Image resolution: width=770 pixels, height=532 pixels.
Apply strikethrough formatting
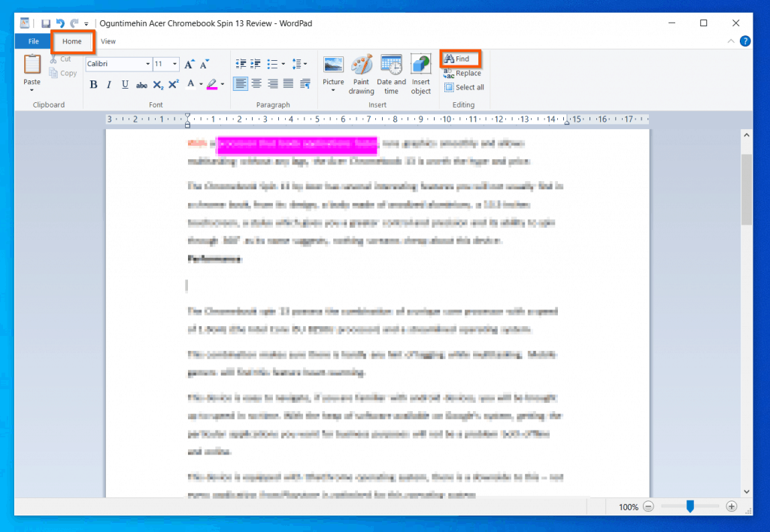[141, 85]
